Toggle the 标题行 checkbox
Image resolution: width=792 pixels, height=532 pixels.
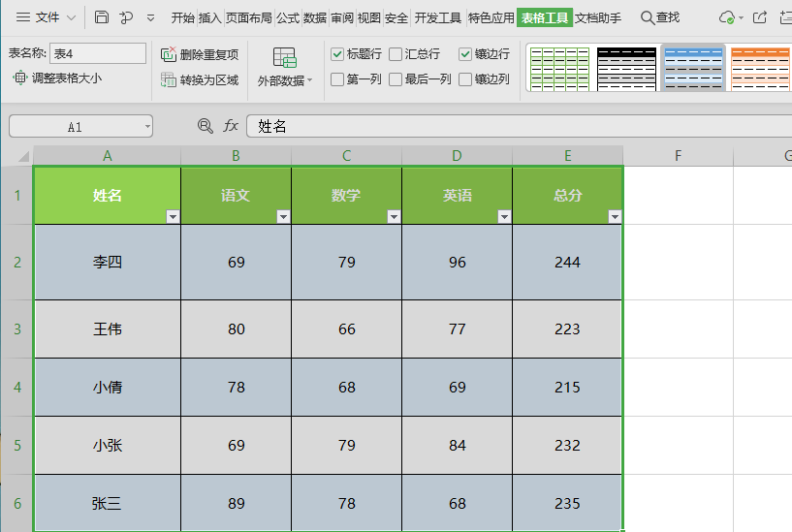coord(337,54)
